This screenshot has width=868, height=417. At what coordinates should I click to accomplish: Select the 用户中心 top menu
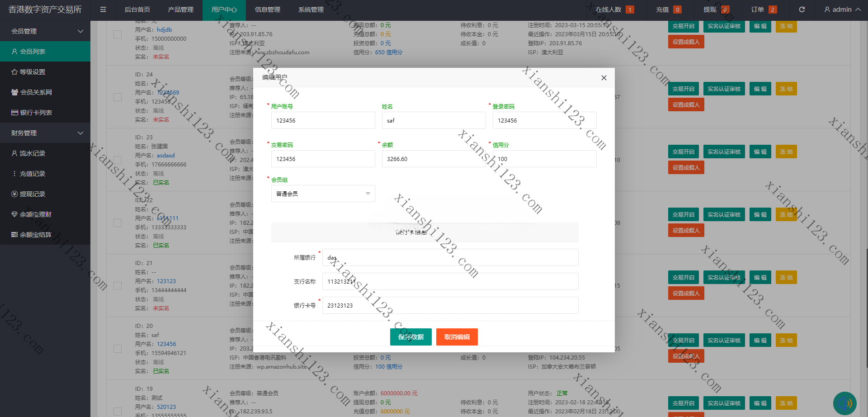click(x=224, y=9)
